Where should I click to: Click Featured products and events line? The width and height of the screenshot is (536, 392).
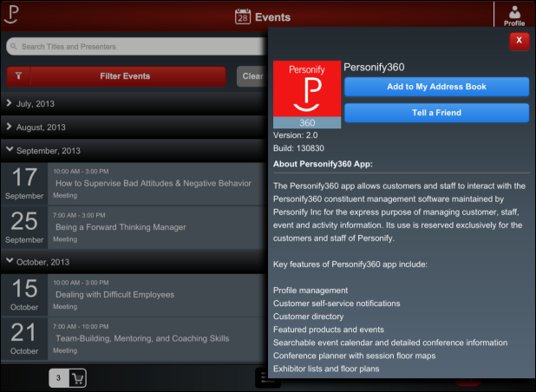pyautogui.click(x=329, y=330)
